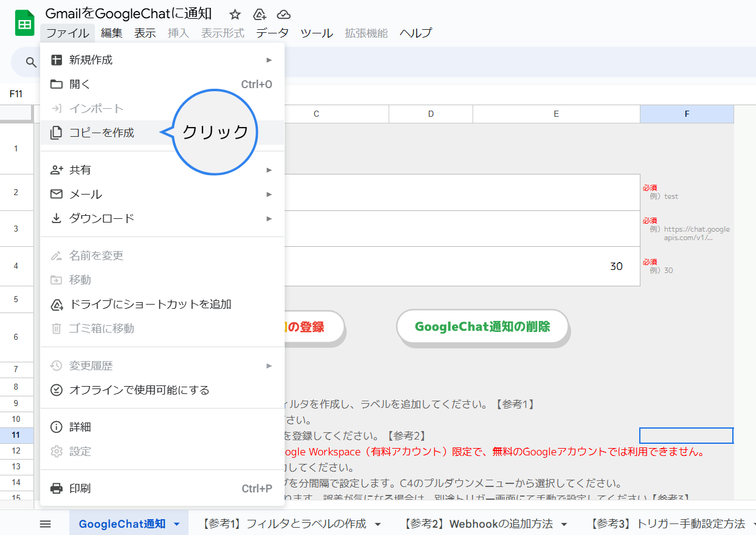Click the Google Sheets home logo

click(x=25, y=24)
